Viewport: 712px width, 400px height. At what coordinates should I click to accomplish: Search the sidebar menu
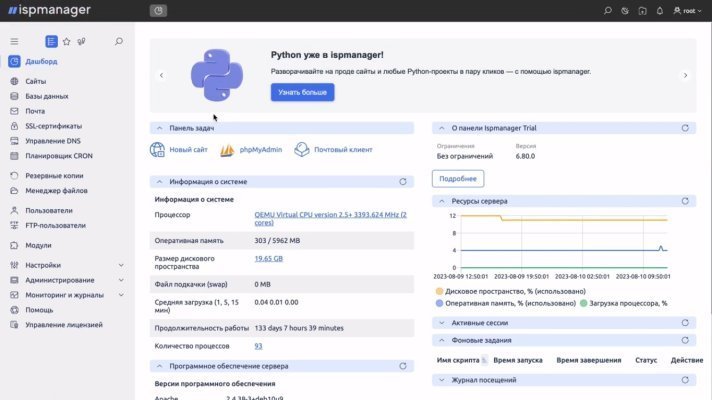click(119, 41)
